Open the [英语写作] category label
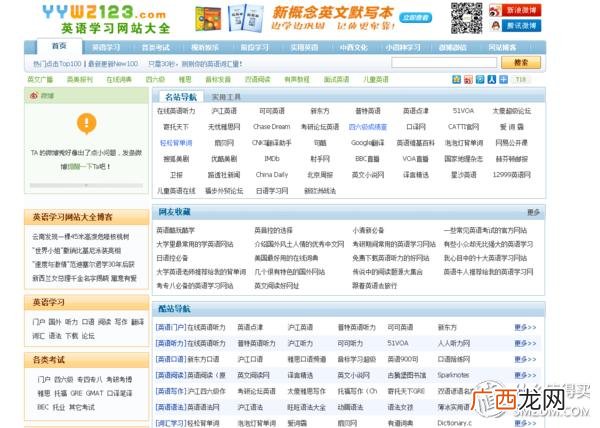This screenshot has height=428, width=600. [x=171, y=391]
